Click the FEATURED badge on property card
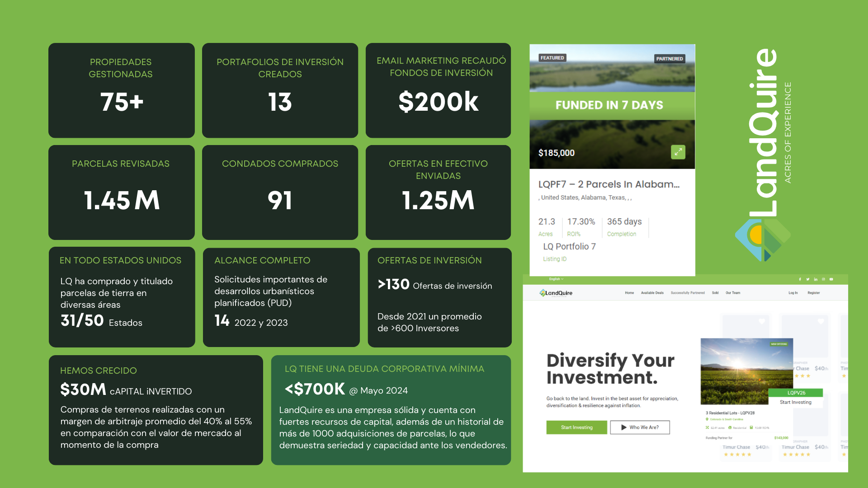This screenshot has height=488, width=868. coord(552,58)
